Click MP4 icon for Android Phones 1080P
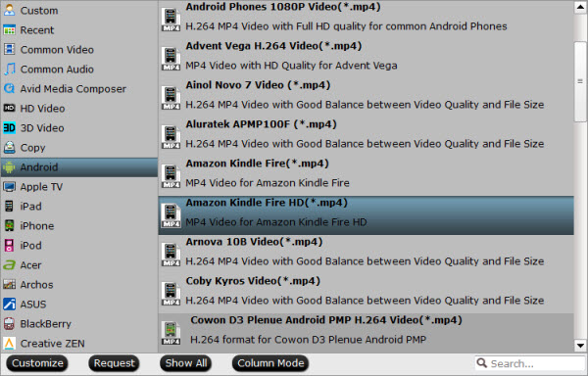 click(171, 20)
